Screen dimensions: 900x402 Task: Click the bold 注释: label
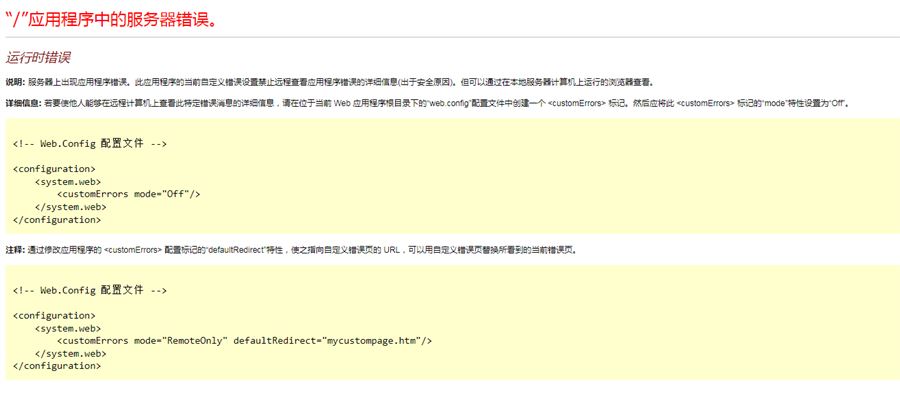pos(15,249)
